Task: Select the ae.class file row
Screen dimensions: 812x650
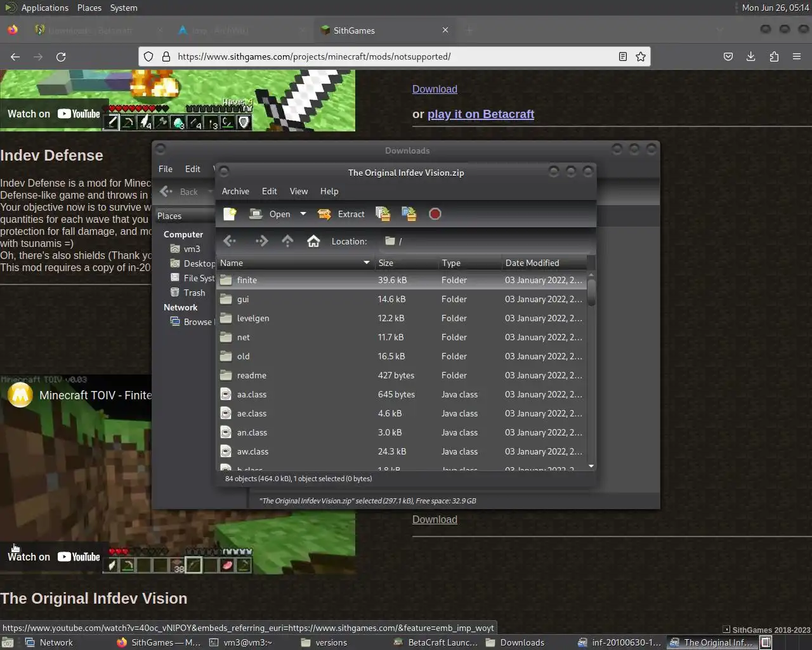Action: (x=402, y=413)
